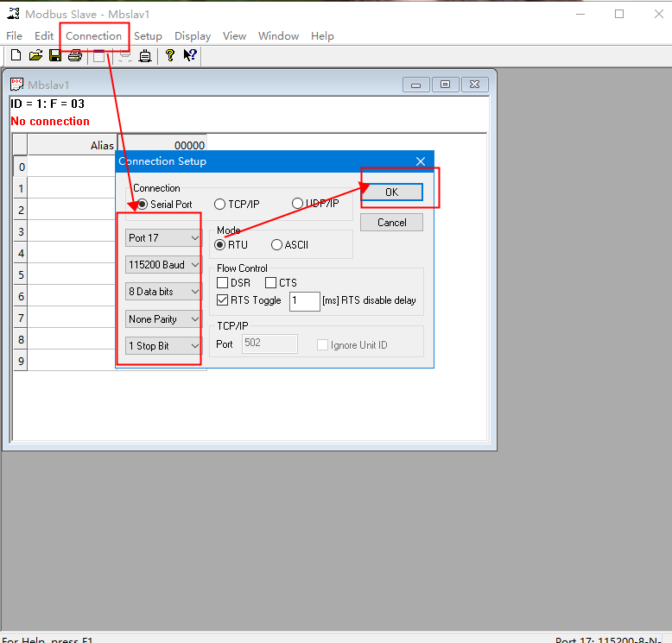Viewport: 672px width, 643px height.
Task: Expand the 115200 Baud dropdown
Action: (163, 265)
